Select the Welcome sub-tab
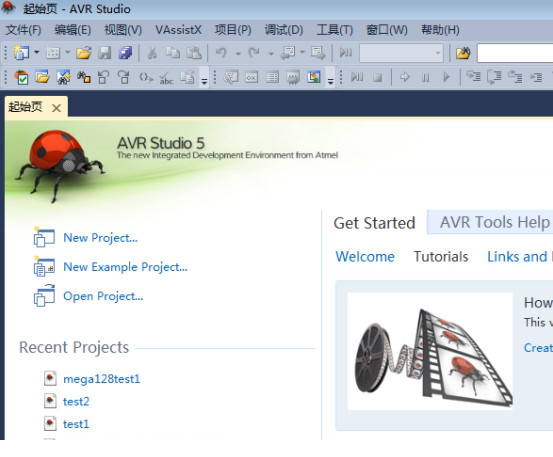This screenshot has height=457, width=553. tap(365, 257)
